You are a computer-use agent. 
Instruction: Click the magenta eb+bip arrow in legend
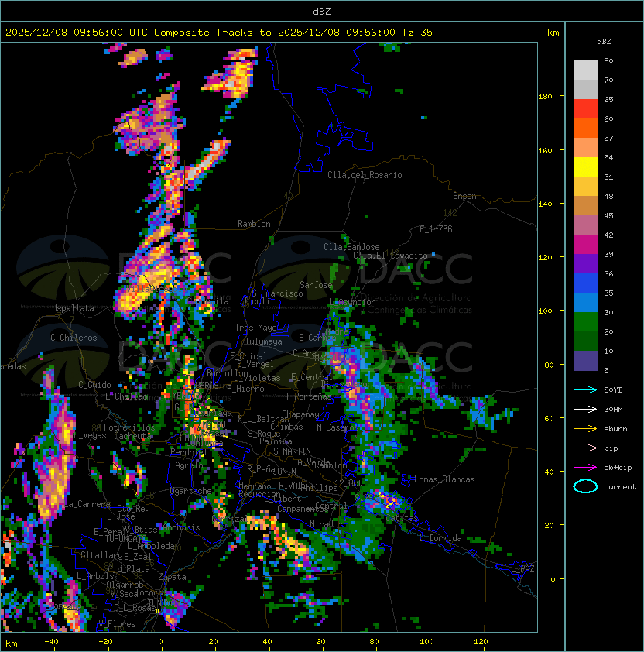pyautogui.click(x=585, y=468)
